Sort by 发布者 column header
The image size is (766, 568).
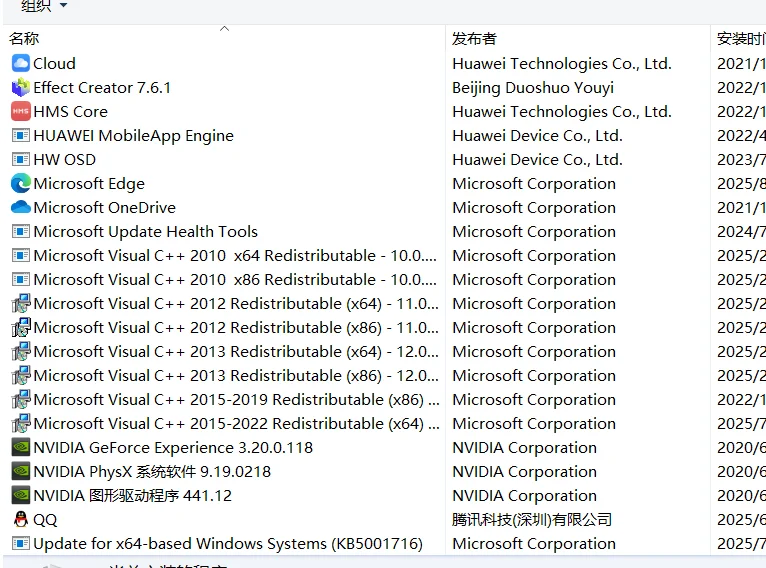coord(474,38)
